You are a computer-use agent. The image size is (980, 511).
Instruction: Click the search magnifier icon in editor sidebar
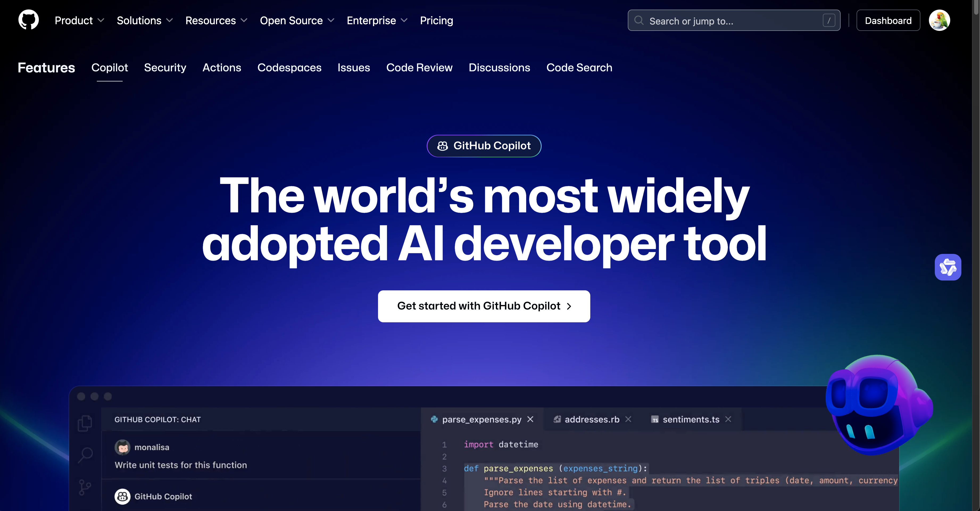pos(85,454)
